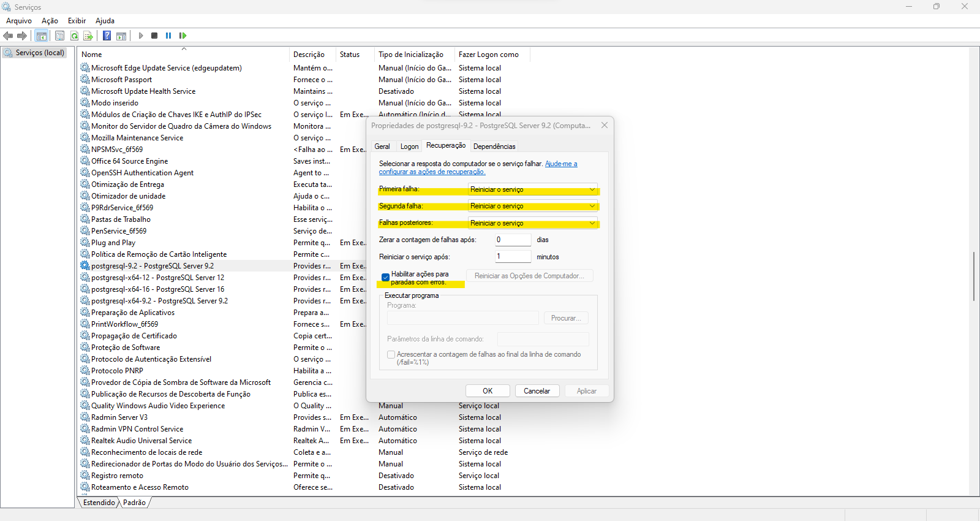This screenshot has width=980, height=521.
Task: Click the Start Service play icon
Action: (x=141, y=36)
